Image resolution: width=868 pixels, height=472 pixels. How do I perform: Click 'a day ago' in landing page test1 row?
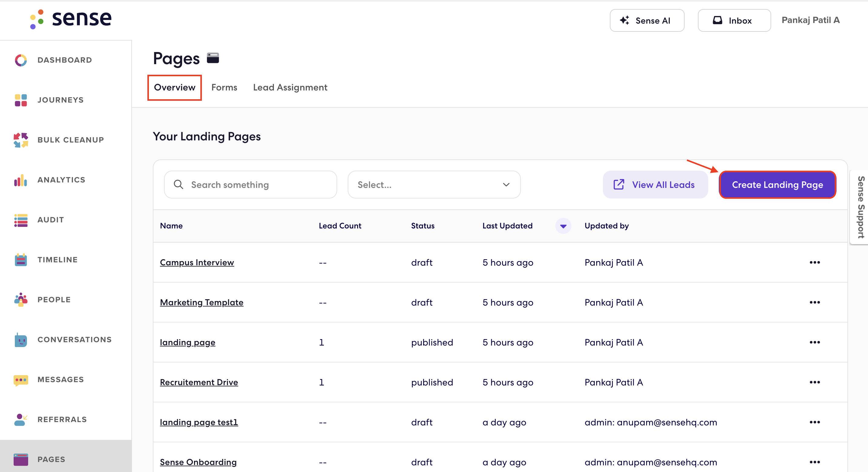[x=504, y=422]
